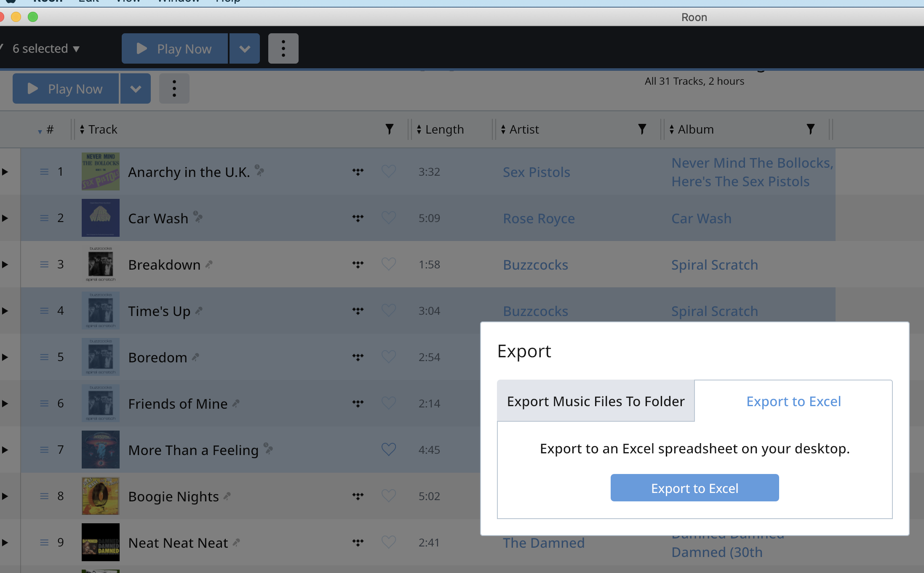Open dropdown arrow next to lower Play Now
Image resolution: width=924 pixels, height=573 pixels.
(136, 89)
